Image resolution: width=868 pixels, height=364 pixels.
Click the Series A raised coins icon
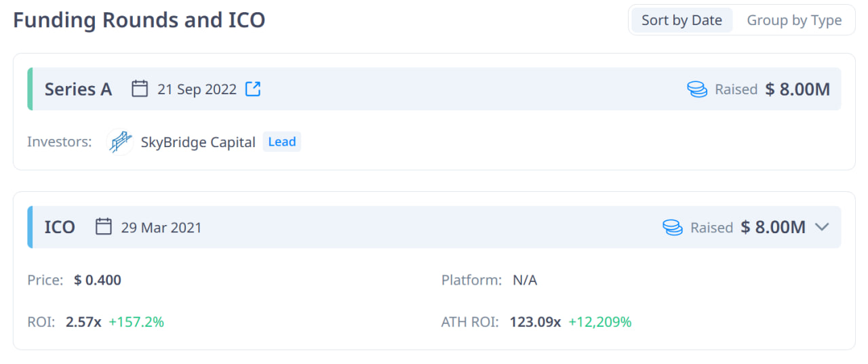tap(697, 89)
